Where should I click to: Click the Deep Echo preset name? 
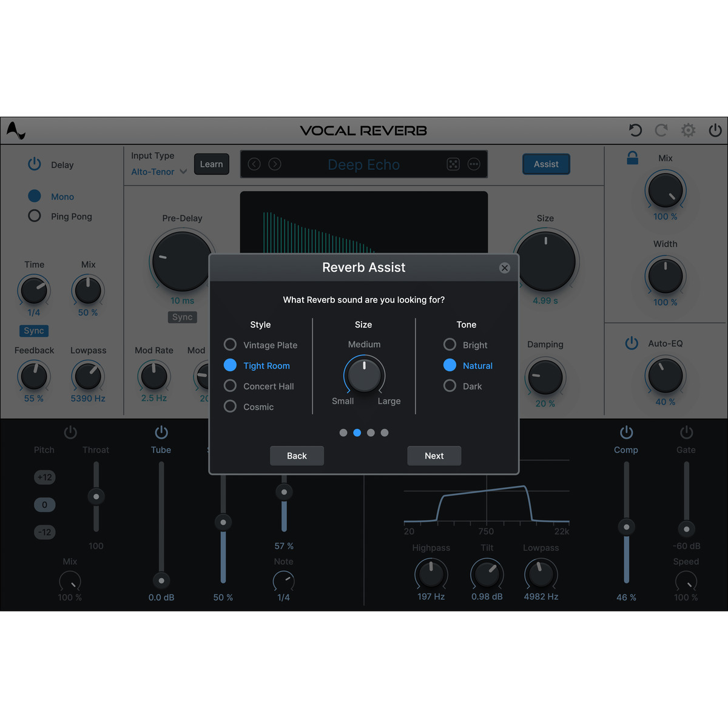(x=363, y=164)
